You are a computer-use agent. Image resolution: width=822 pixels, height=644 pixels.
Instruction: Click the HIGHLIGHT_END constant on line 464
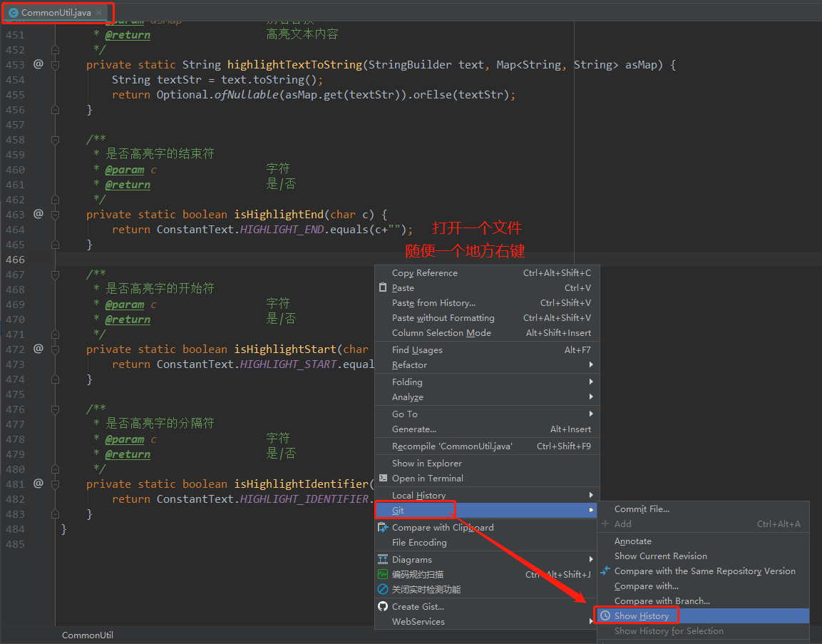pos(282,229)
